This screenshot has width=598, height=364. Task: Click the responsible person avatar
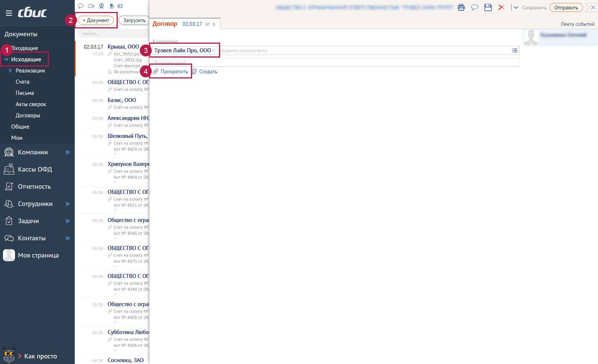[531, 38]
